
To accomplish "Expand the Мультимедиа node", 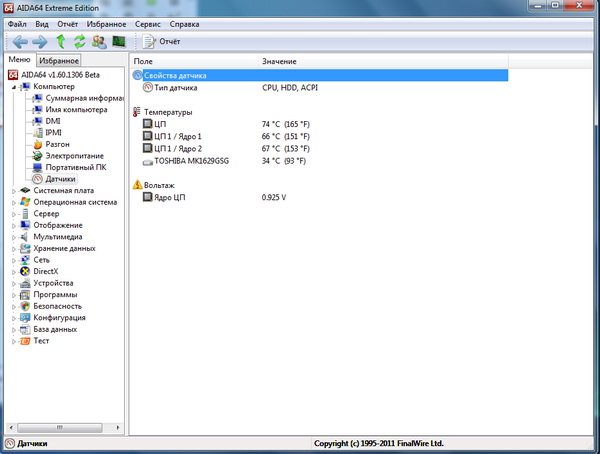I will [14, 237].
